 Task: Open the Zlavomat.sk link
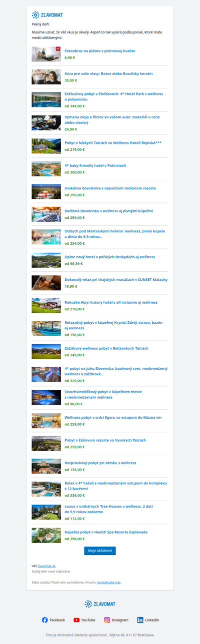click(46, 566)
